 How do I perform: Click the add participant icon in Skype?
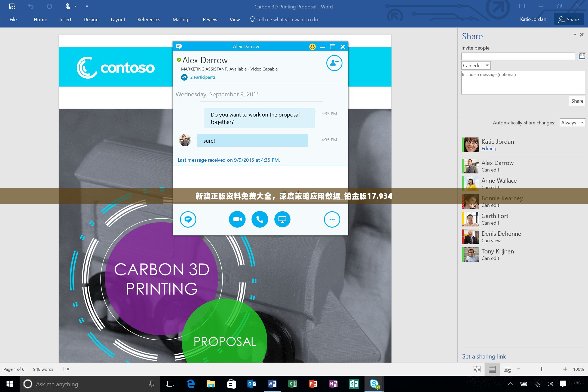(334, 63)
